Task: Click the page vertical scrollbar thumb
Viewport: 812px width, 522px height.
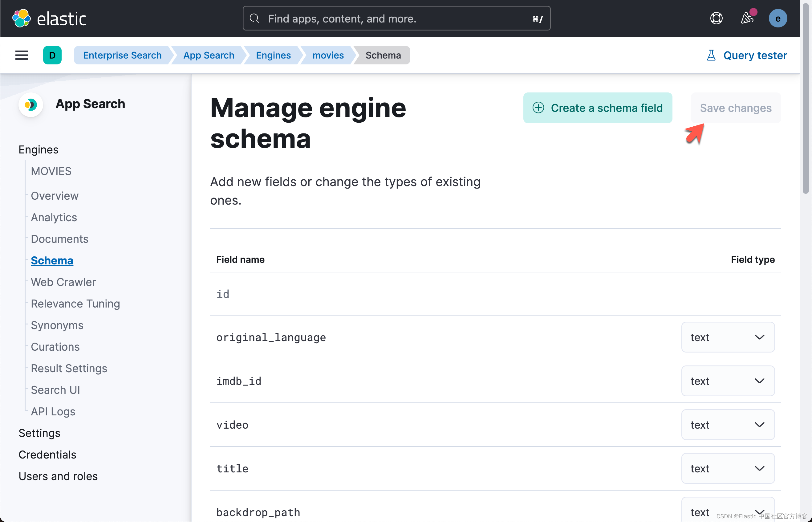Action: tap(806, 98)
